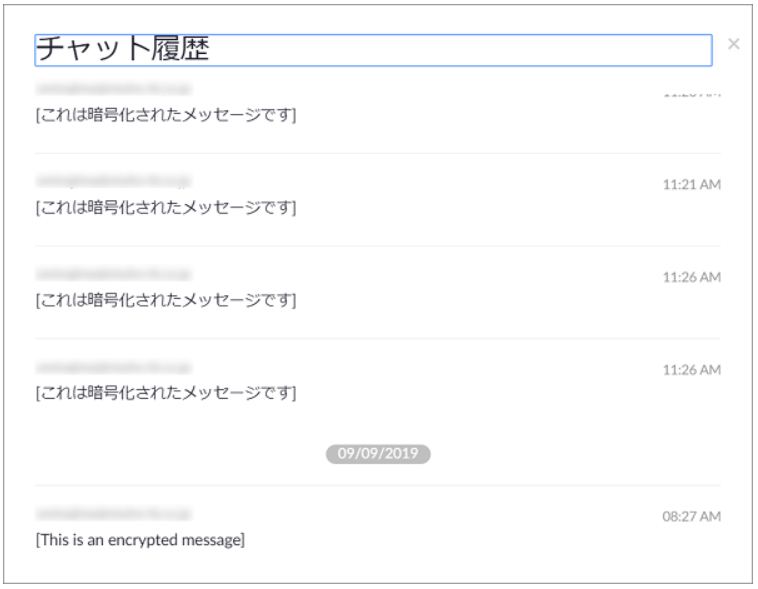The image size is (758, 589).
Task: Select the first 11:26 AM encrypted message
Action: pos(166,299)
